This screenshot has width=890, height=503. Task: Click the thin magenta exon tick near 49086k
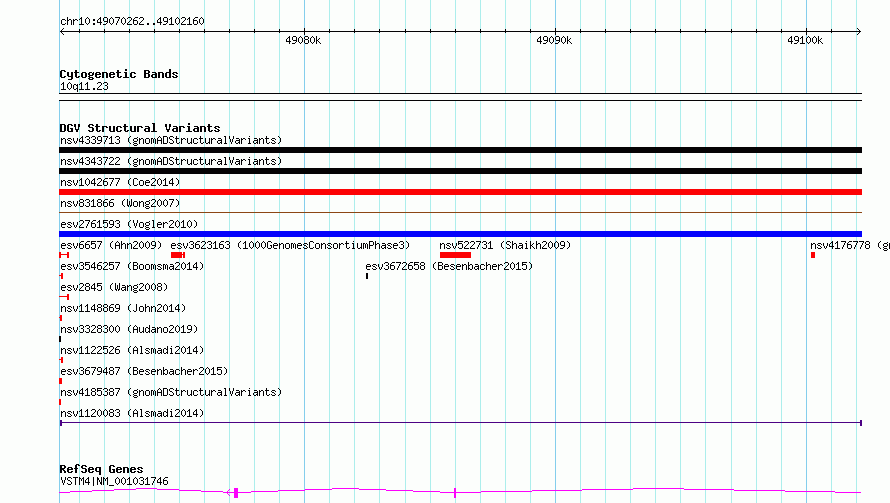pyautogui.click(x=455, y=493)
